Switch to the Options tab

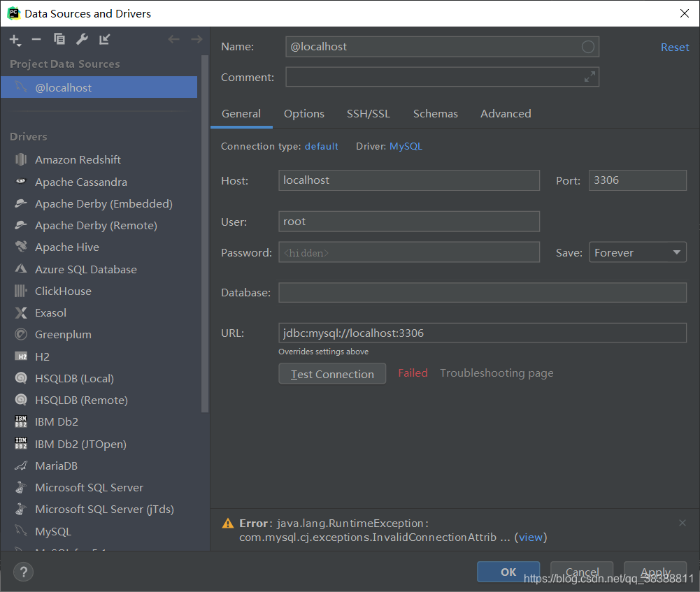tap(304, 114)
